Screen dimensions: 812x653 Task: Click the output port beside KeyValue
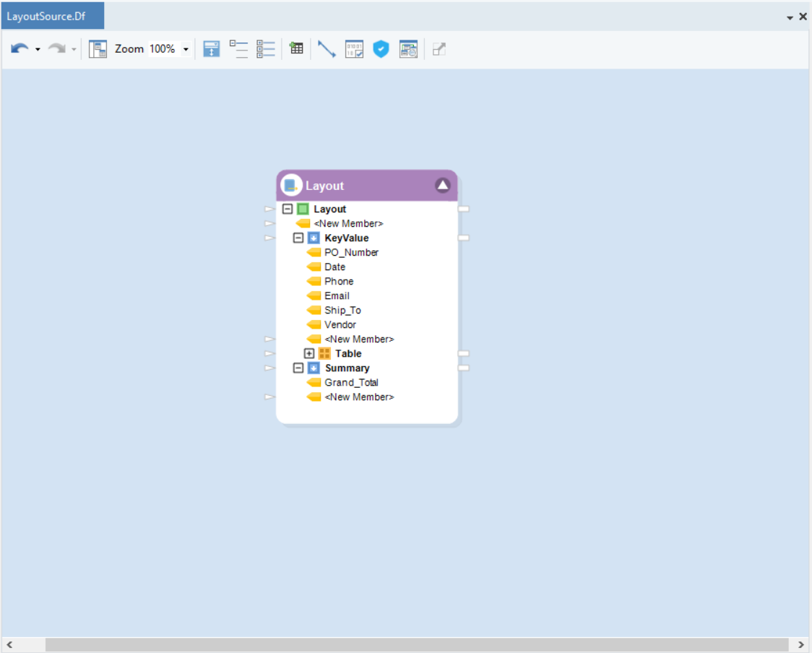tap(464, 238)
